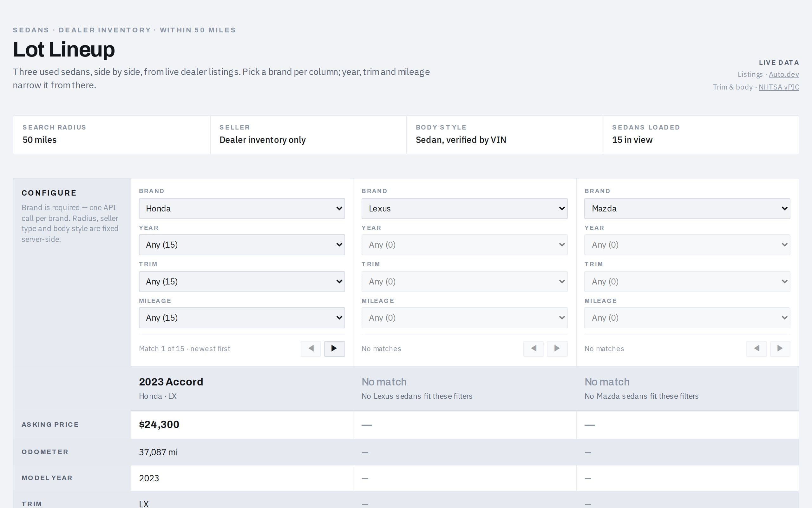Open Year dropdown in Mazda column

(x=687, y=244)
